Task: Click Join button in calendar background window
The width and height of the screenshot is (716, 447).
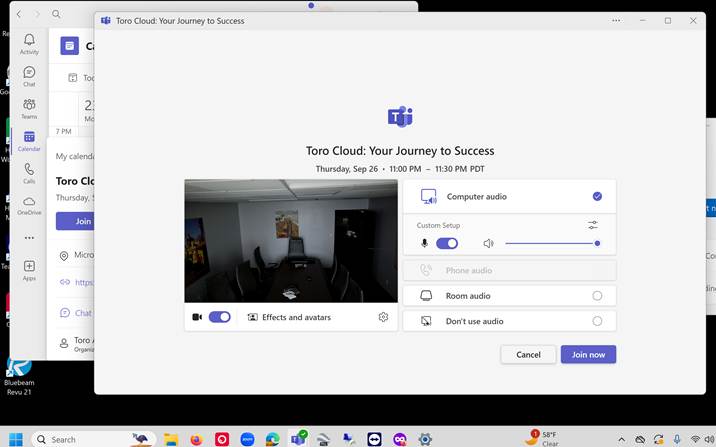Action: click(x=75, y=221)
